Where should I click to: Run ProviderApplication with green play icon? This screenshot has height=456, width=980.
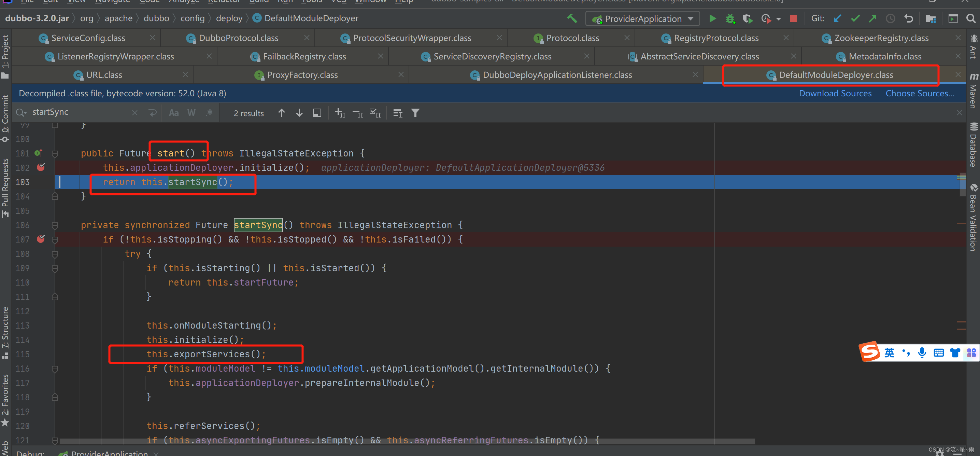[x=712, y=18]
